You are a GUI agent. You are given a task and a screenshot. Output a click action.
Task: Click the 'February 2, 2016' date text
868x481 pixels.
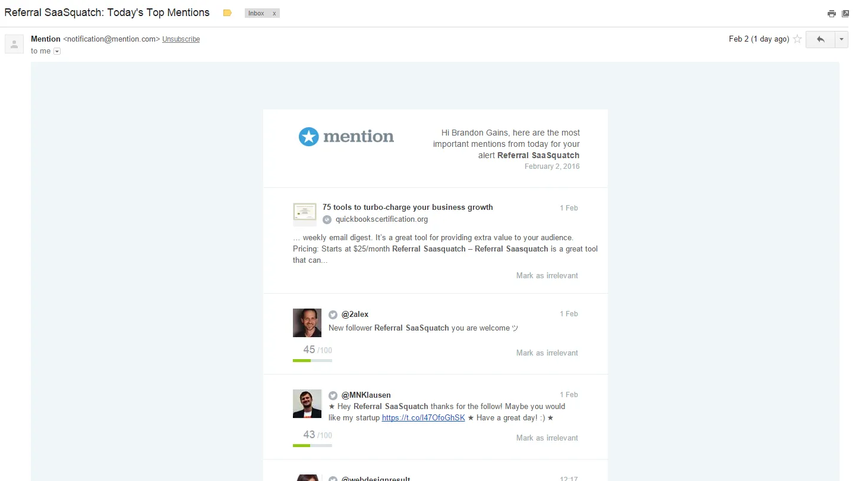(552, 166)
